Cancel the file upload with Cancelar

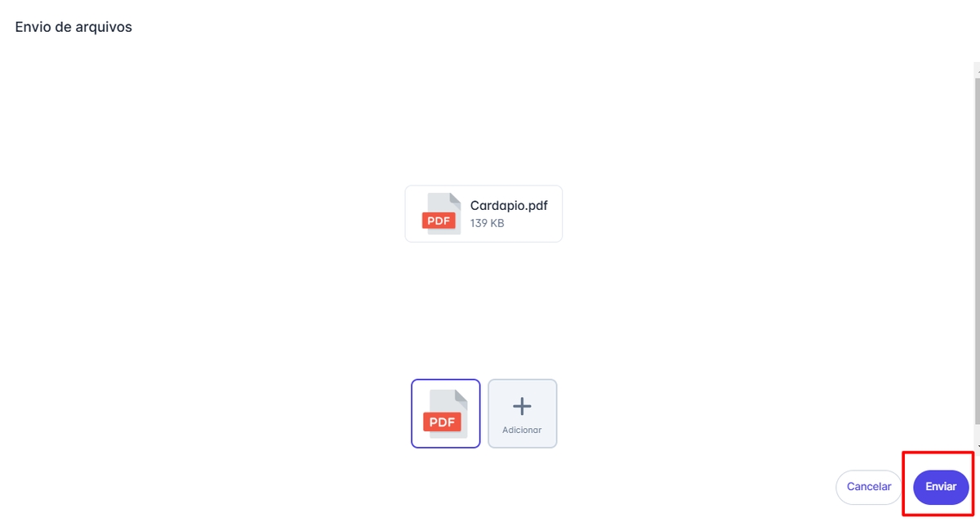tap(869, 486)
